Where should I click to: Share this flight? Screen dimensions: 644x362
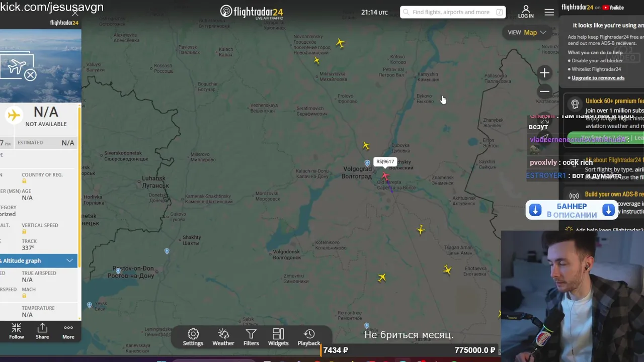pyautogui.click(x=42, y=331)
